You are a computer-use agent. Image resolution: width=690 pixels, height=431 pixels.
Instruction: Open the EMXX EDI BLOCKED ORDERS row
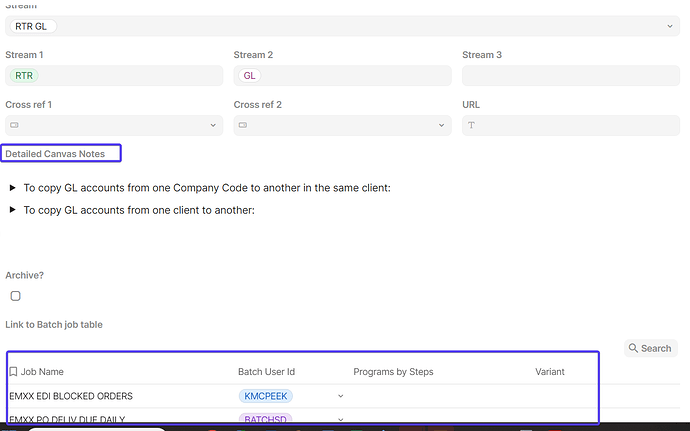[71, 396]
